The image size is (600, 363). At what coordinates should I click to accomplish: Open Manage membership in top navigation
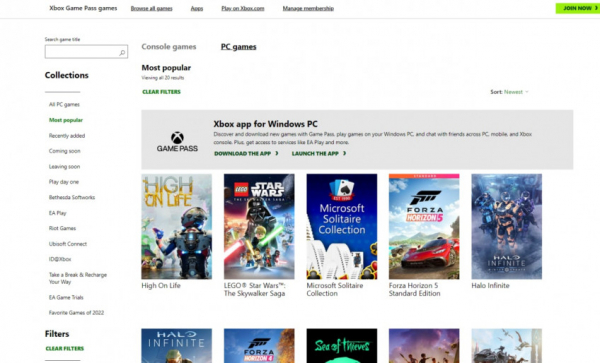pos(308,8)
